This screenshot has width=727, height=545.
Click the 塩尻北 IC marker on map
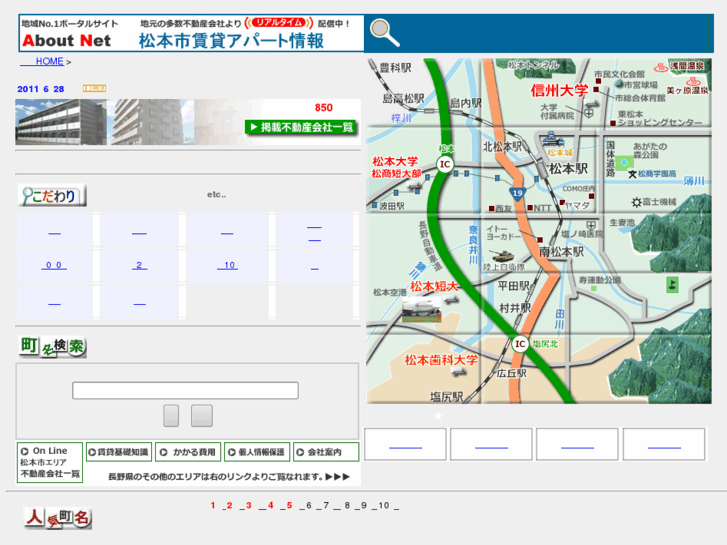click(x=520, y=344)
